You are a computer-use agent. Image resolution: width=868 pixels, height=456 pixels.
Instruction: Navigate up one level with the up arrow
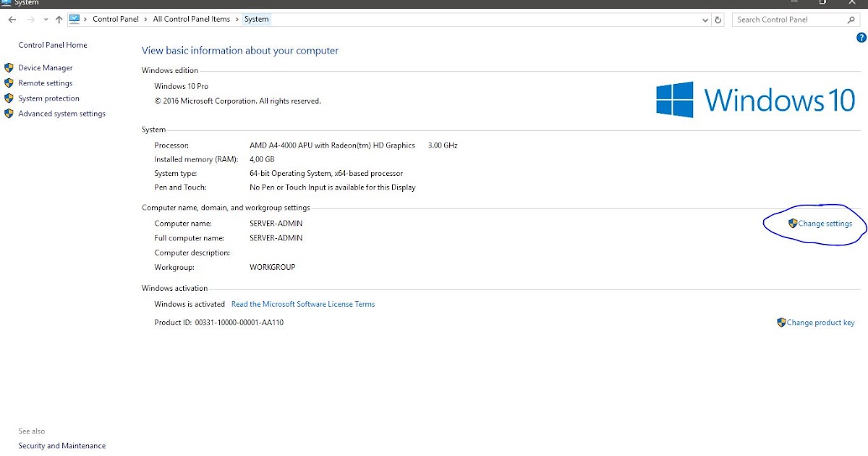(58, 19)
